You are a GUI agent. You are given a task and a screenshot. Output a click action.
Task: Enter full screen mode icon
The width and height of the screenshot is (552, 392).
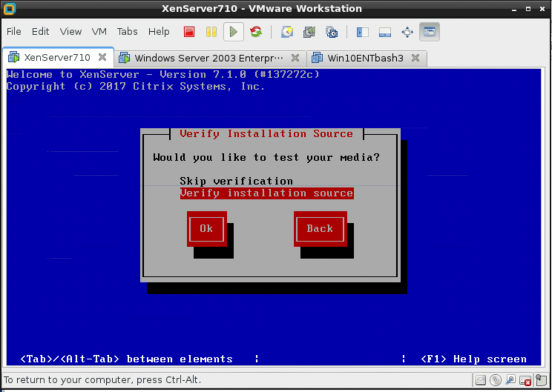coord(408,32)
